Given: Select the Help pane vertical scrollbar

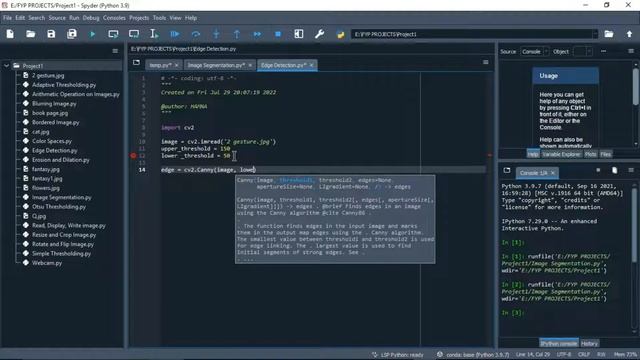Looking at the screenshot, I should click(636, 87).
